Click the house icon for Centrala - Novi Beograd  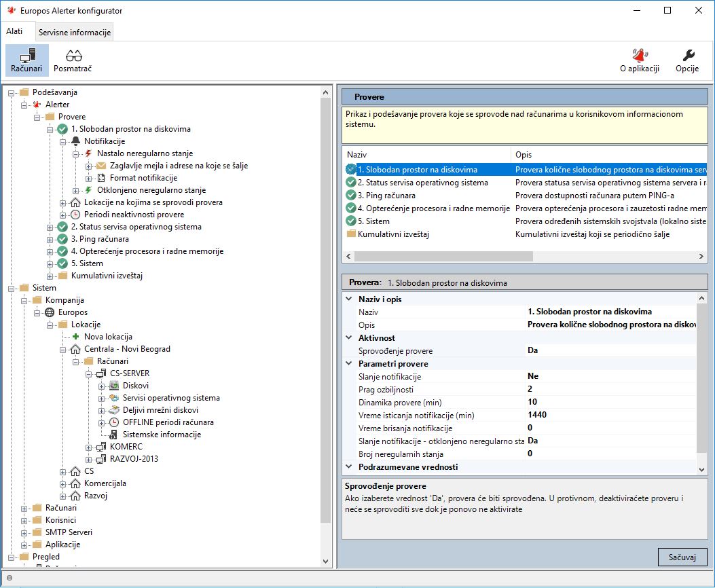tap(75, 349)
